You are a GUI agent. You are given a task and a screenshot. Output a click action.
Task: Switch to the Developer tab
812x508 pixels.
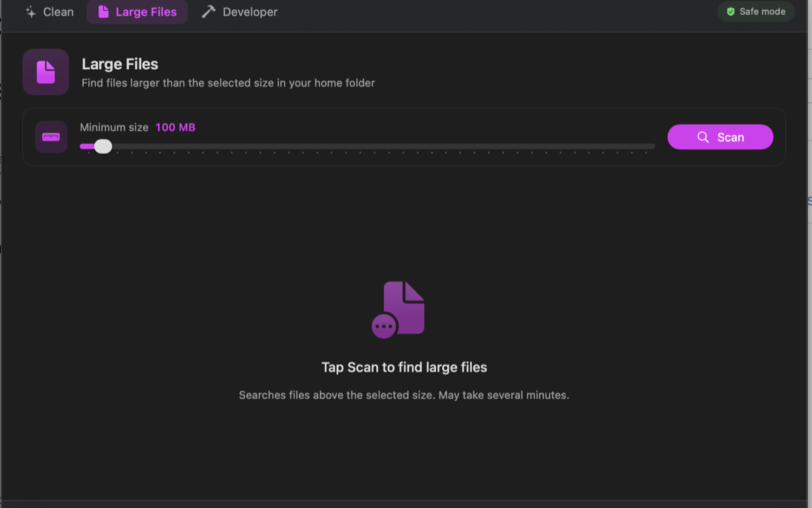tap(239, 12)
